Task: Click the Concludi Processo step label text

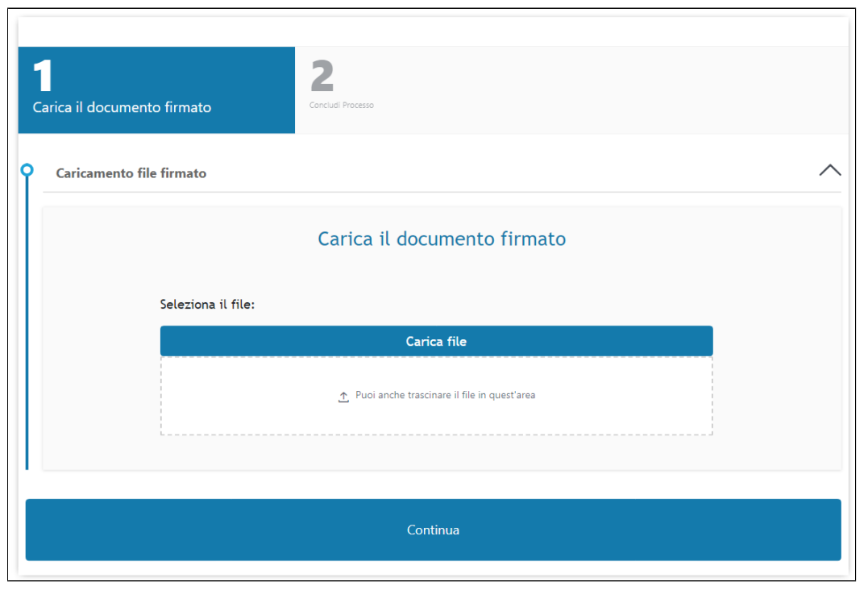Action: (342, 106)
